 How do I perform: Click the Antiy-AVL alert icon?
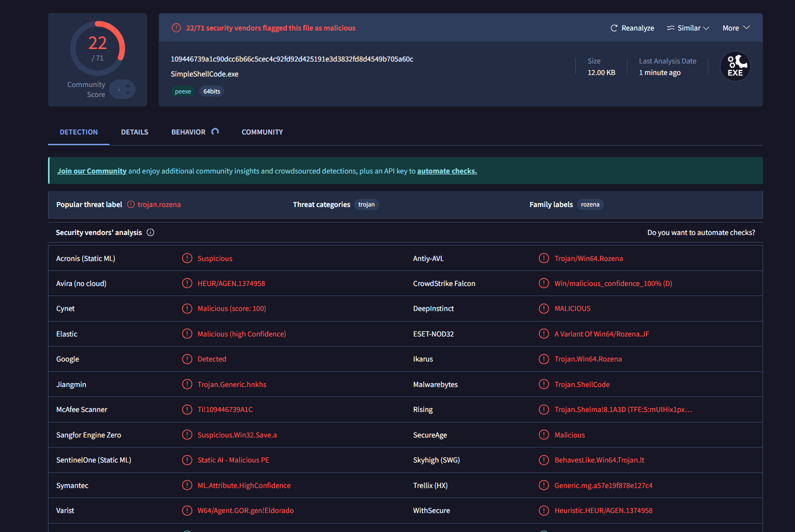[x=544, y=258]
